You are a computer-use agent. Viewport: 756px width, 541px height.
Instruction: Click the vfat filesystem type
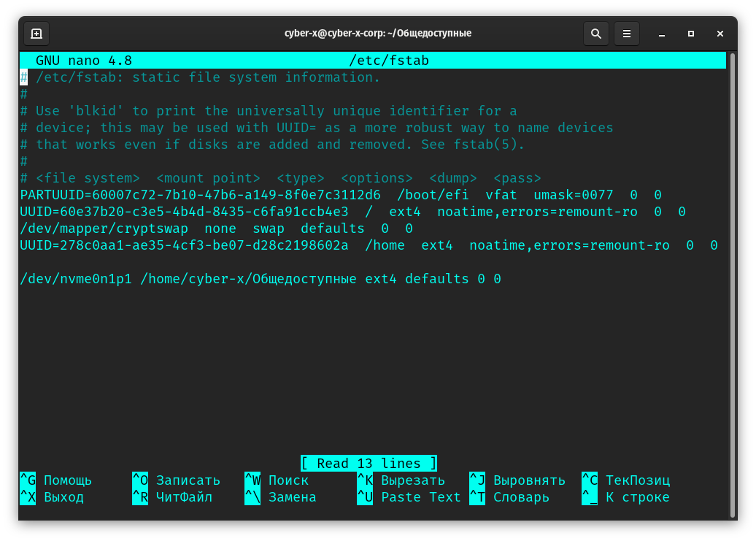(x=501, y=195)
